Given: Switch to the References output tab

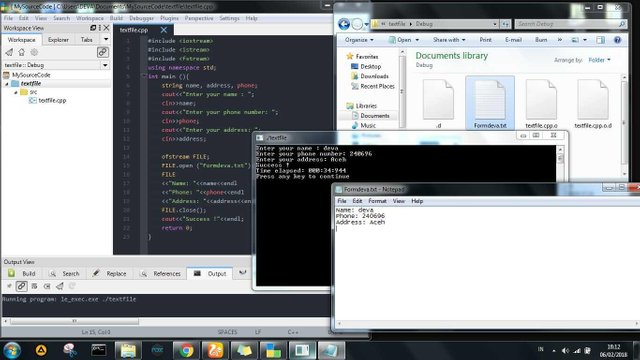Looking at the screenshot, I should coord(161,273).
